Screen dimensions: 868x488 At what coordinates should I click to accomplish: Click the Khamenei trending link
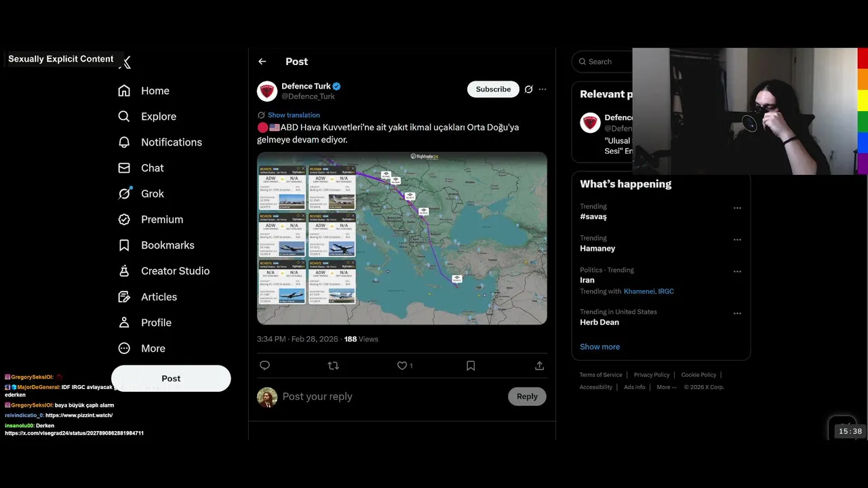point(639,291)
